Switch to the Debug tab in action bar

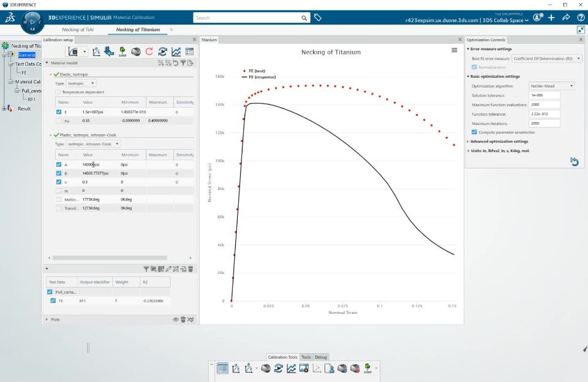coord(320,357)
